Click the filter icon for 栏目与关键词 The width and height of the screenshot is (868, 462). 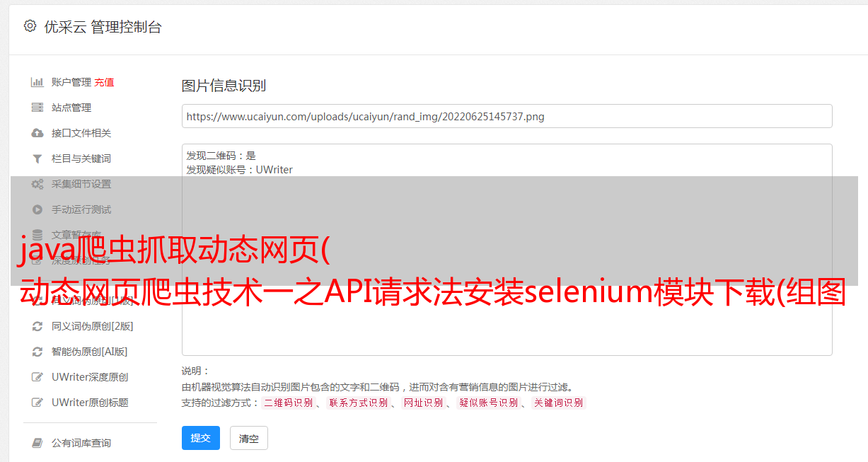pyautogui.click(x=37, y=158)
